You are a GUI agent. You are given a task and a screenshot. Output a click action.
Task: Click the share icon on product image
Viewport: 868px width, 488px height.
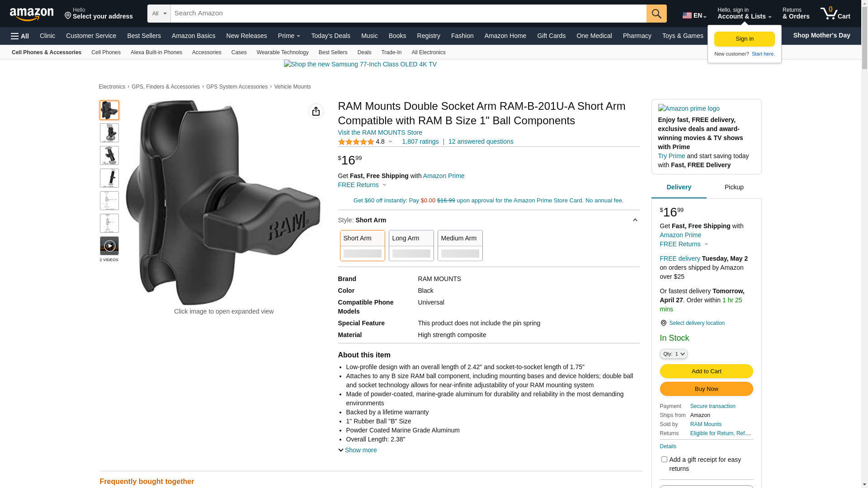316,111
